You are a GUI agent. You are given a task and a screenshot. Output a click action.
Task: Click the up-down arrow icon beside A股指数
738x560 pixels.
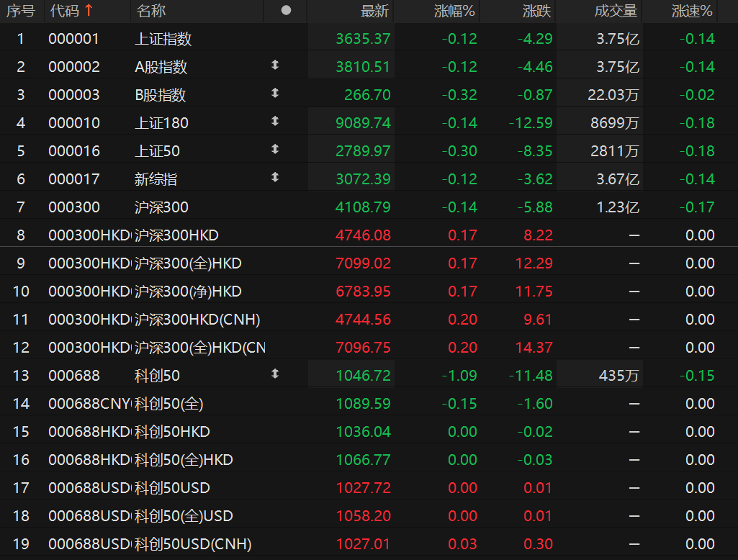[x=274, y=66]
